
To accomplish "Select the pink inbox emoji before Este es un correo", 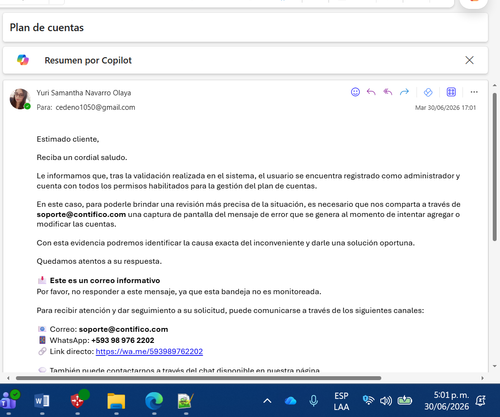I will click(42, 280).
